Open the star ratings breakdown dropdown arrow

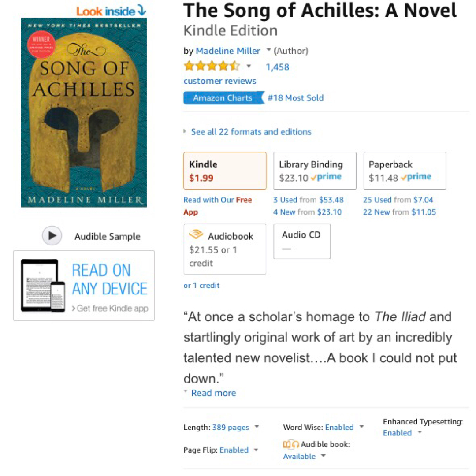(249, 67)
